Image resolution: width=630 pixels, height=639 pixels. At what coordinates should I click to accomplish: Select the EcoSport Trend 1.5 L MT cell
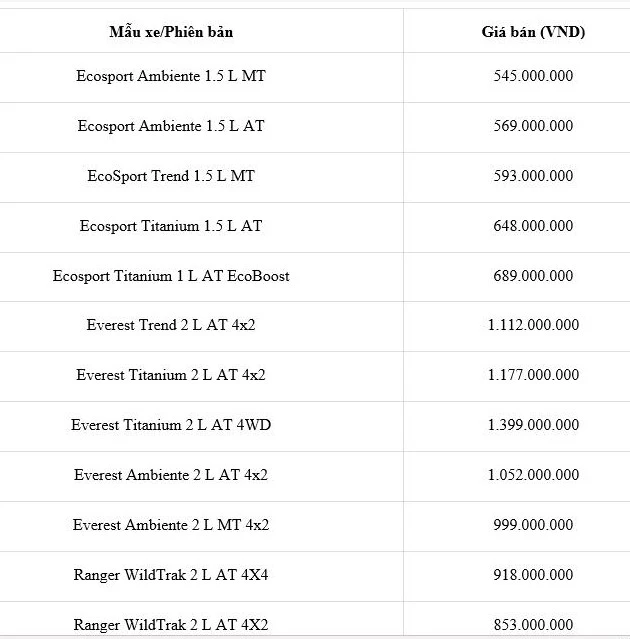171,176
